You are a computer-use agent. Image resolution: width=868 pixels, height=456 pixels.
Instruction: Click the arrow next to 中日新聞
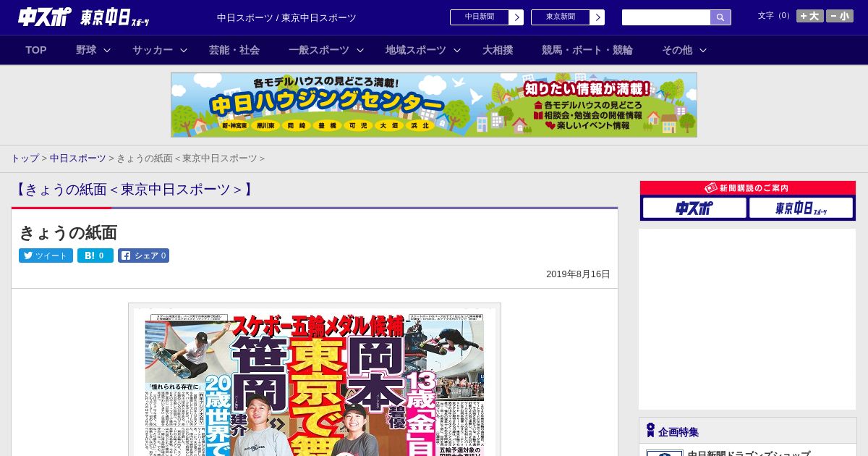[x=516, y=17]
